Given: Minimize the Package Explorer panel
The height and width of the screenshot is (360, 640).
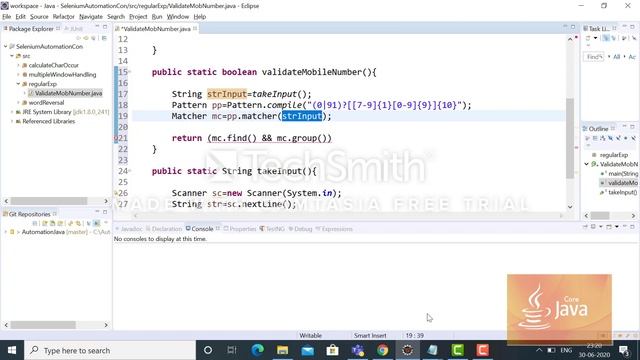Looking at the screenshot, I should (97, 27).
